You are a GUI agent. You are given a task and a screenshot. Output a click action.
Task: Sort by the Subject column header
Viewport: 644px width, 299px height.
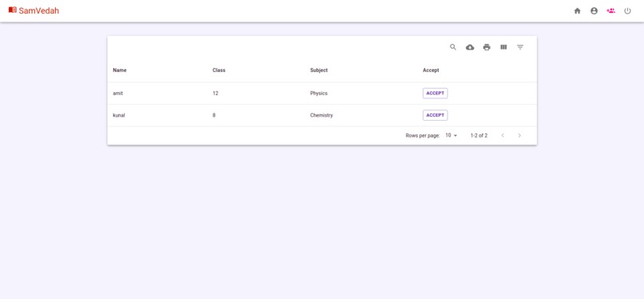tap(319, 70)
